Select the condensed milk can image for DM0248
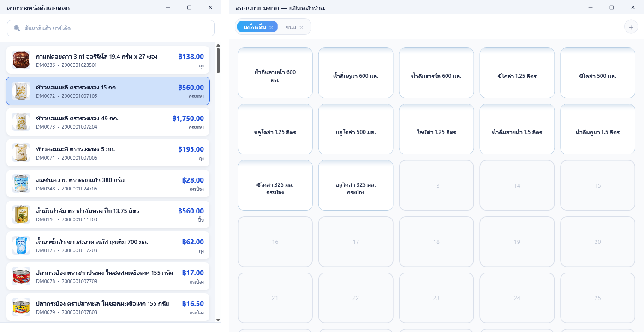Screen dimensions: 644x332 pyautogui.click(x=21, y=184)
